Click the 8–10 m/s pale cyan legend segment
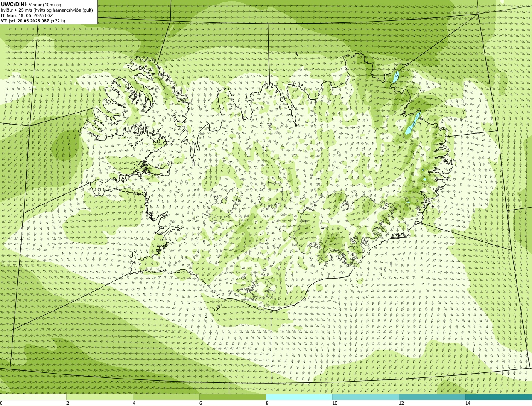Screen dimensions: 532x406 pos(299,397)
